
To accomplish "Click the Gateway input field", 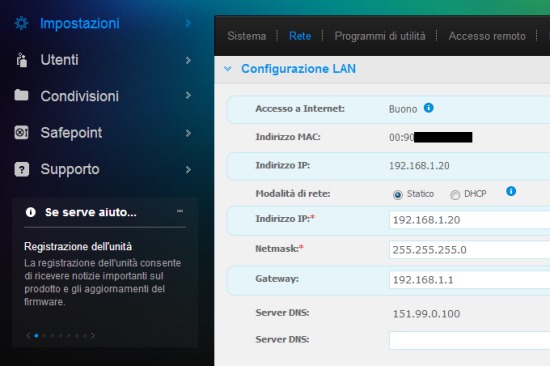I will [470, 280].
